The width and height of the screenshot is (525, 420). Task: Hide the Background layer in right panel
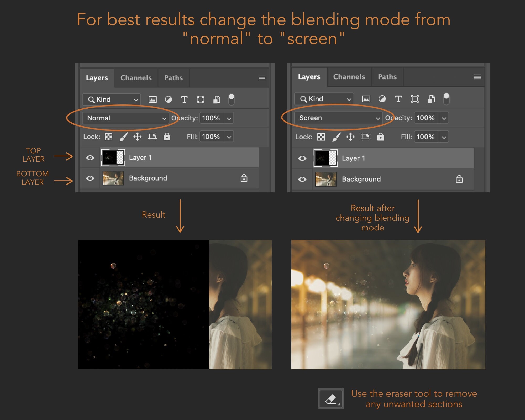click(303, 179)
